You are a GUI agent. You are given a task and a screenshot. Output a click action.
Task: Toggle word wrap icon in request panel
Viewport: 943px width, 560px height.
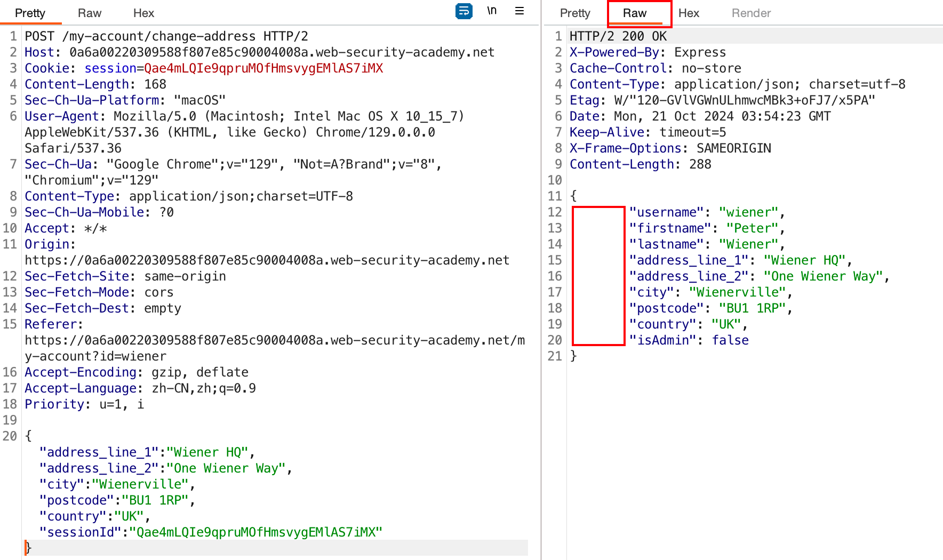coord(463,11)
